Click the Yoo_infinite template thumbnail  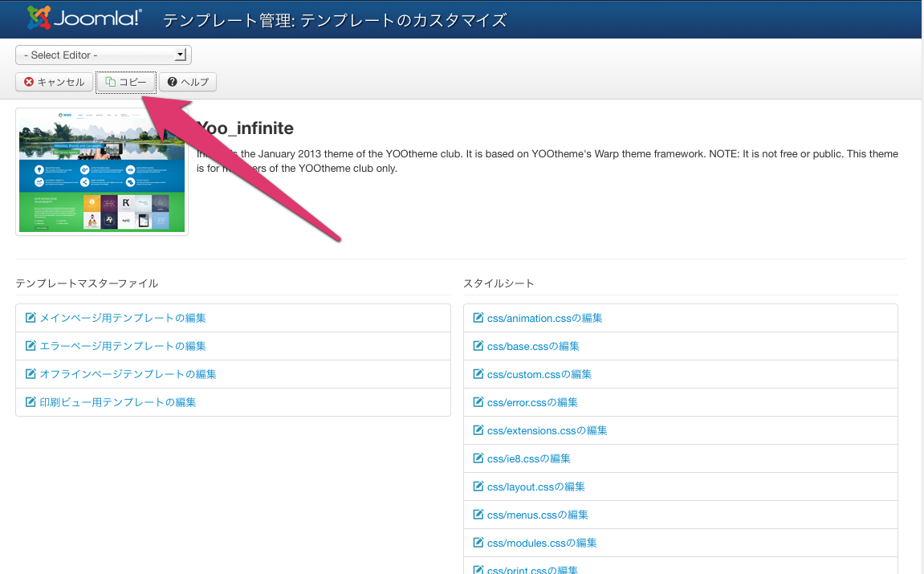101,171
